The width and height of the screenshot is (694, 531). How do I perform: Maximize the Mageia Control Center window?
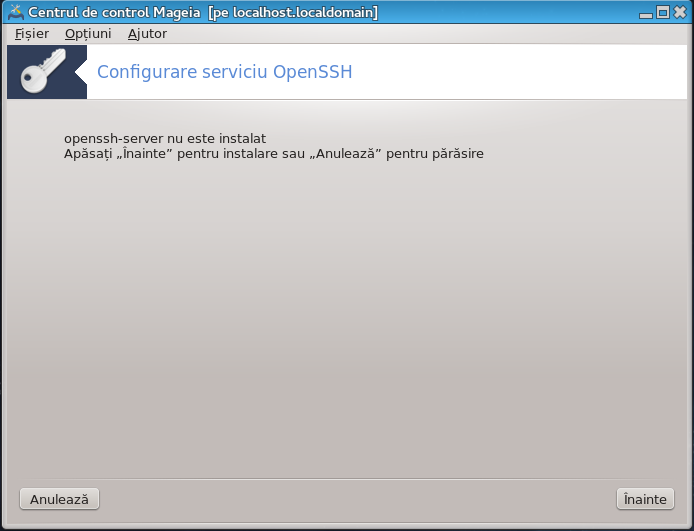tap(663, 12)
